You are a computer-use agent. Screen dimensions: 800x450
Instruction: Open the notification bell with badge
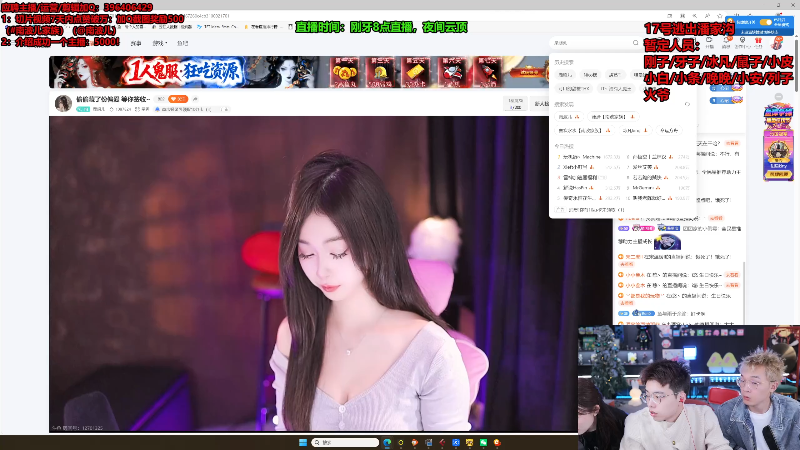[x=726, y=41]
